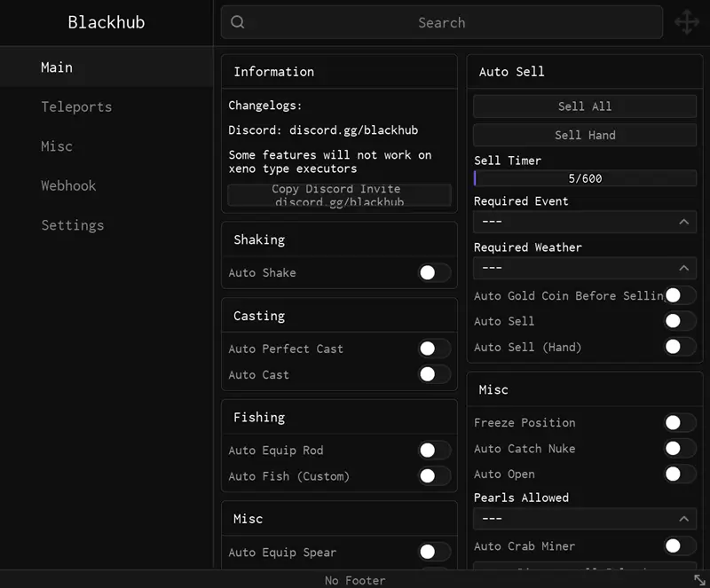Image resolution: width=710 pixels, height=588 pixels.
Task: Enable Auto Equip Spear switch
Action: click(x=434, y=552)
